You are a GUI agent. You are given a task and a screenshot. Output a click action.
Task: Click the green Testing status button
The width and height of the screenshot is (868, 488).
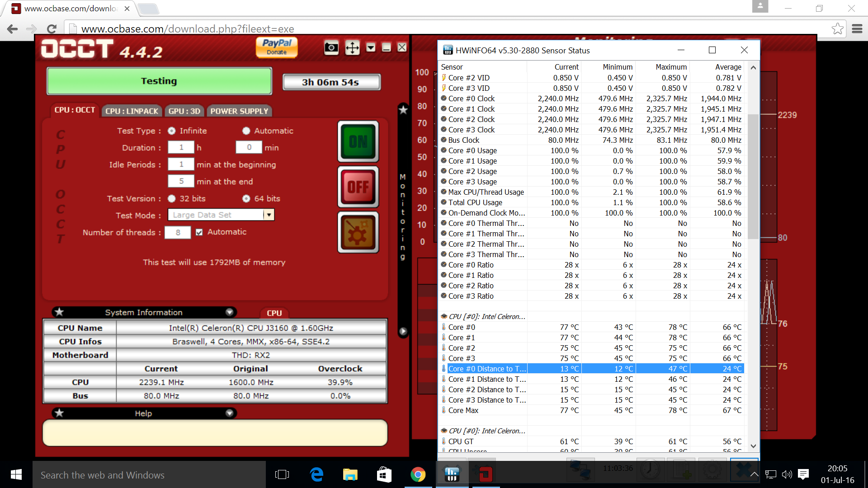coord(159,81)
